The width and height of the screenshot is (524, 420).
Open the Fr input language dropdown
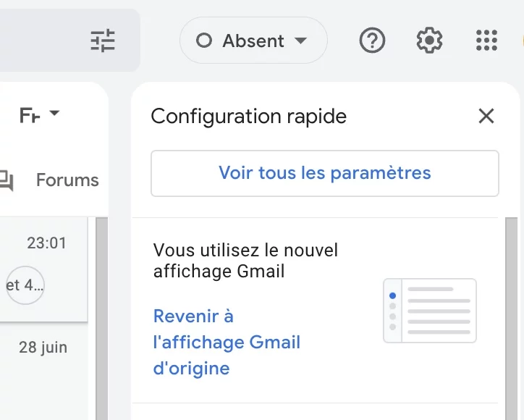point(54,113)
